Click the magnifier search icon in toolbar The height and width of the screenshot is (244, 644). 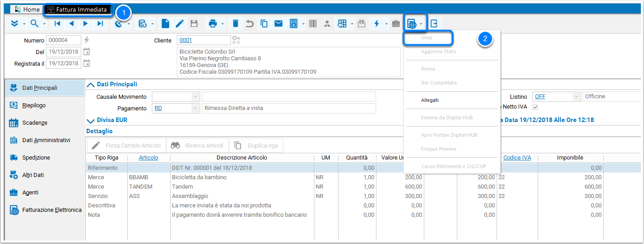click(x=34, y=24)
